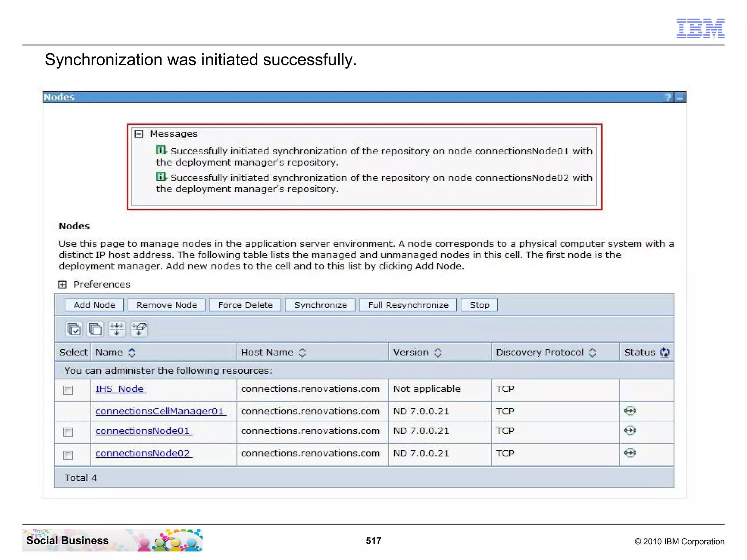747x560 pixels.
Task: Click info icon of connectionsNode01 message
Action: [161, 150]
